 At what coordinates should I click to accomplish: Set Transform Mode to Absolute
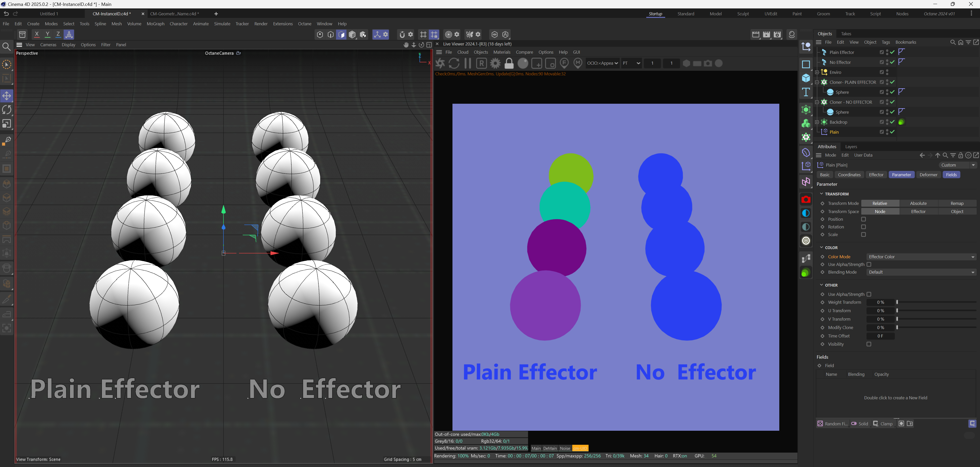(x=918, y=203)
